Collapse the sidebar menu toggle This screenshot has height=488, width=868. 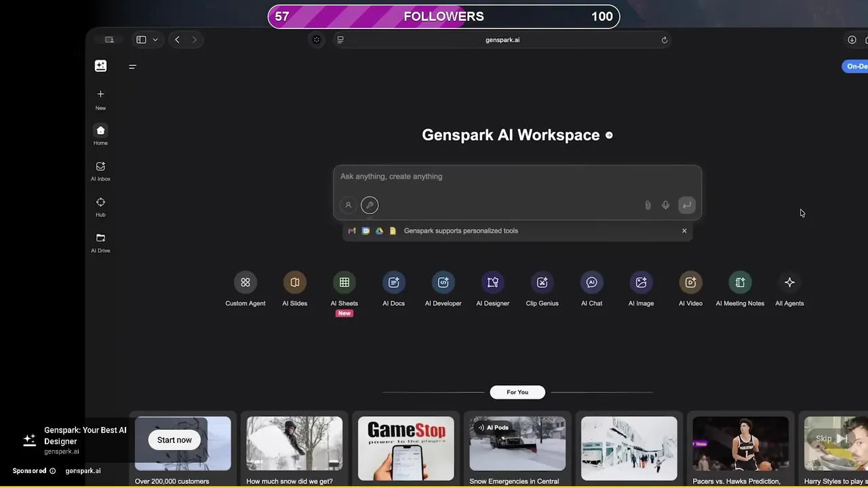click(x=133, y=66)
